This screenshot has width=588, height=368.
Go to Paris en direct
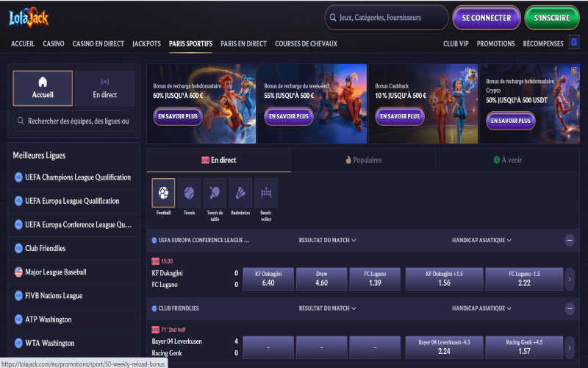[243, 43]
